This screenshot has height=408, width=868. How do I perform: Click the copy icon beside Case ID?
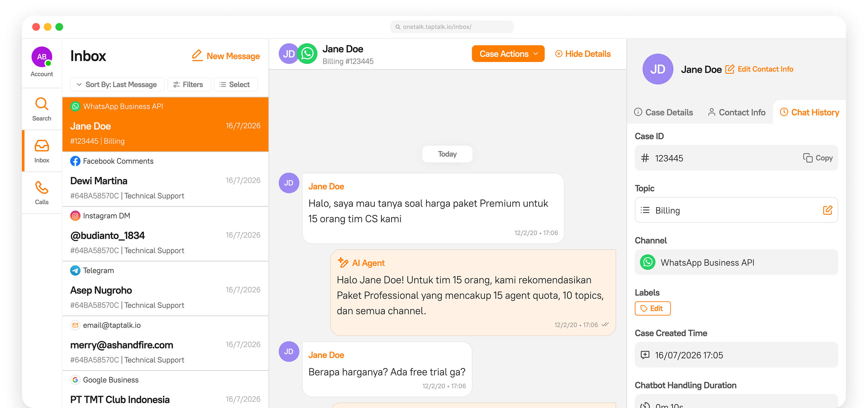[x=808, y=158]
